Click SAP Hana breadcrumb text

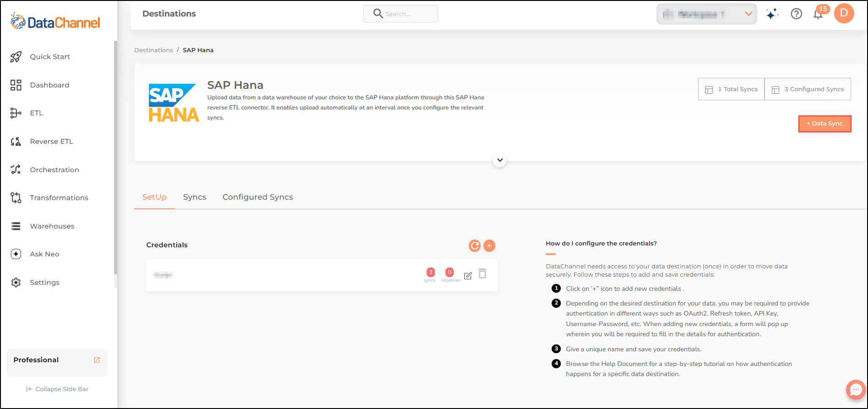198,50
